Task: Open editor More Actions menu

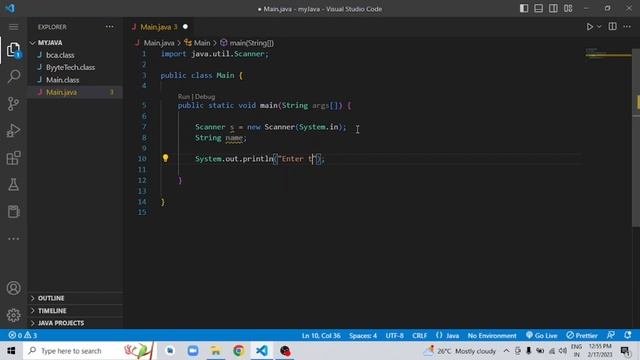Action: coord(627,27)
